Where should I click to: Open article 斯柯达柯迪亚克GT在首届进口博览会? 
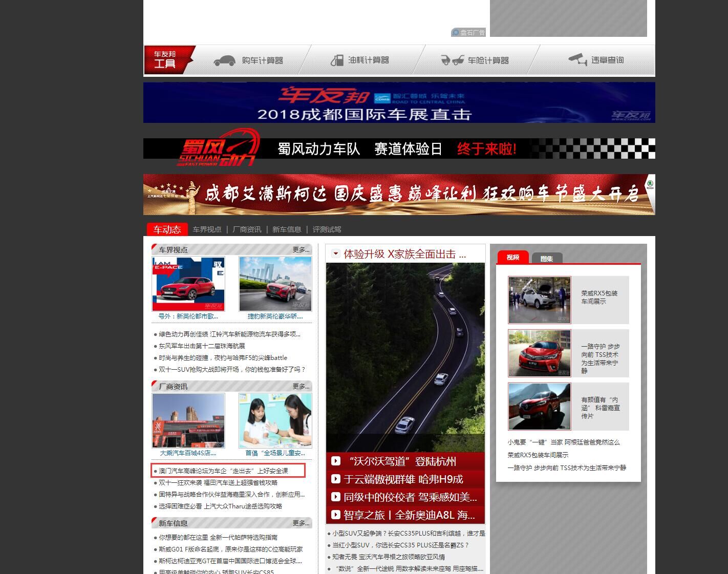pyautogui.click(x=230, y=561)
